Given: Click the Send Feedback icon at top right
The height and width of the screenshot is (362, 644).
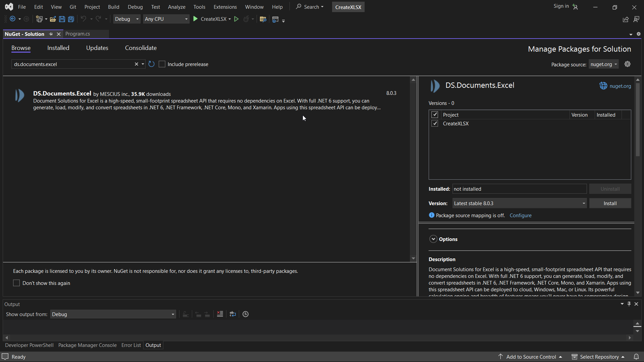Looking at the screenshot, I should (x=636, y=19).
